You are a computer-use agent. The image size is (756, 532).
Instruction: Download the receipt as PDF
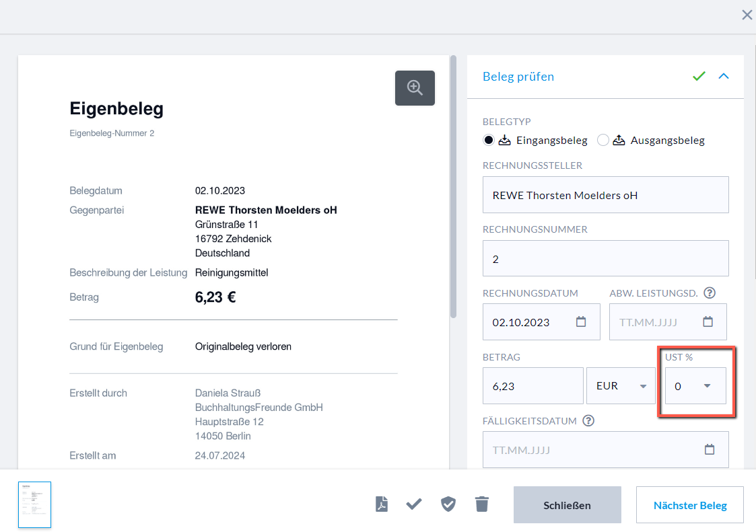[382, 504]
